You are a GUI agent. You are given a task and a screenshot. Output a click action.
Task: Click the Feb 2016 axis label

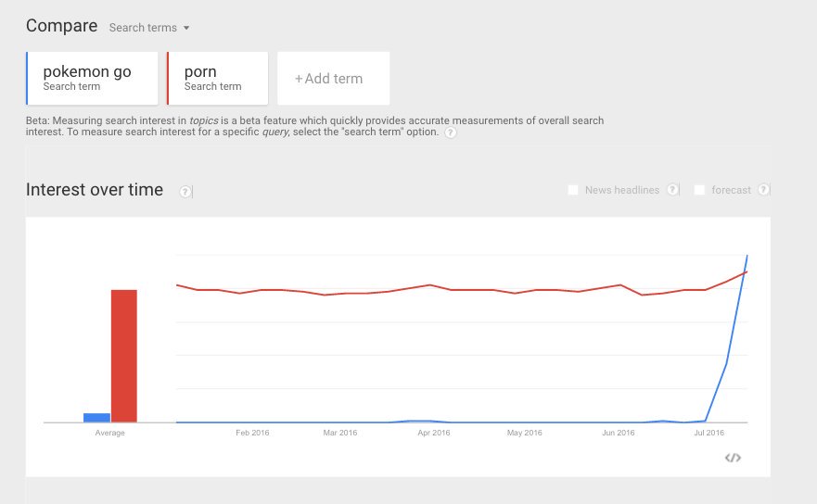tap(252, 433)
